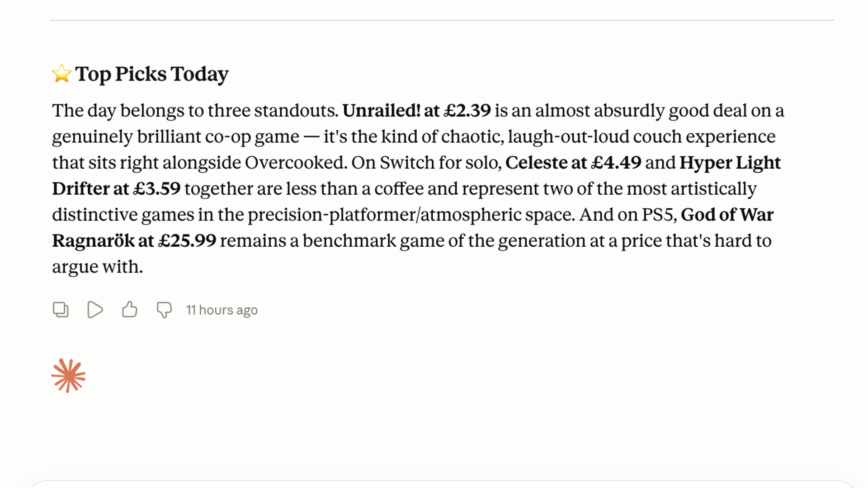Click the bold 'Ragnarök at £25.99' text
Screen dimensions: 868x488
pos(134,241)
